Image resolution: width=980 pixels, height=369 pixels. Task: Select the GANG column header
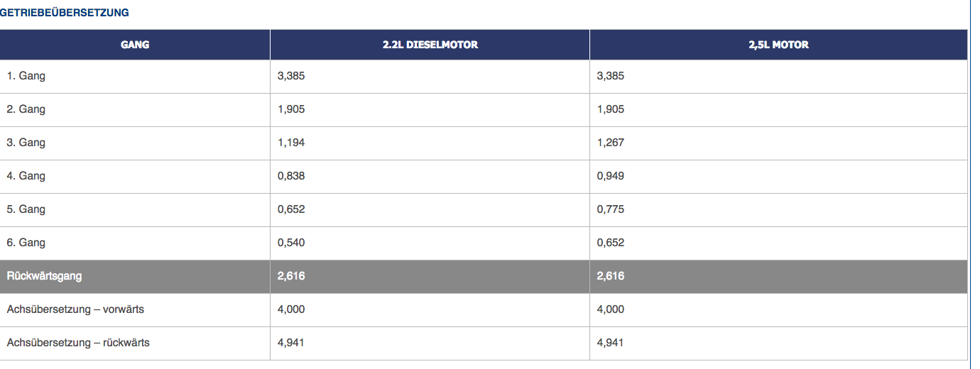[x=135, y=45]
